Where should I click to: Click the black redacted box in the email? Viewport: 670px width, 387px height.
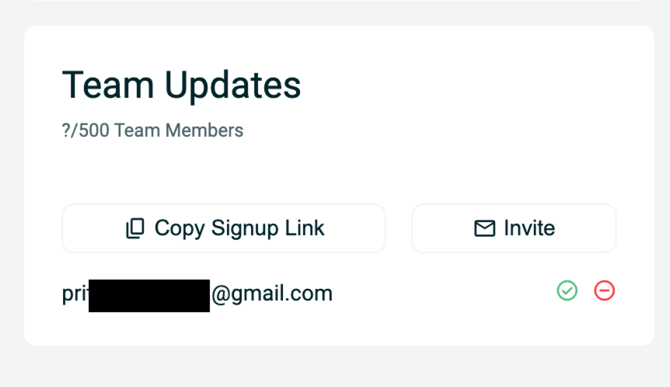(x=149, y=296)
